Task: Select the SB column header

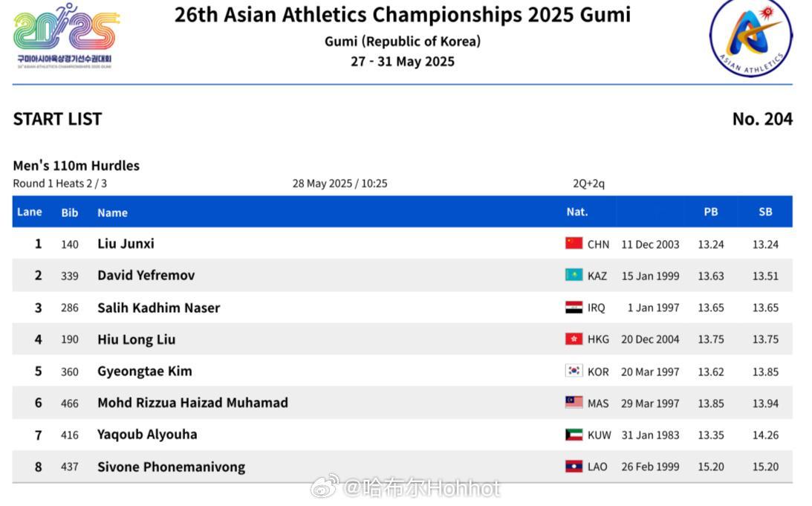Action: pos(765,212)
